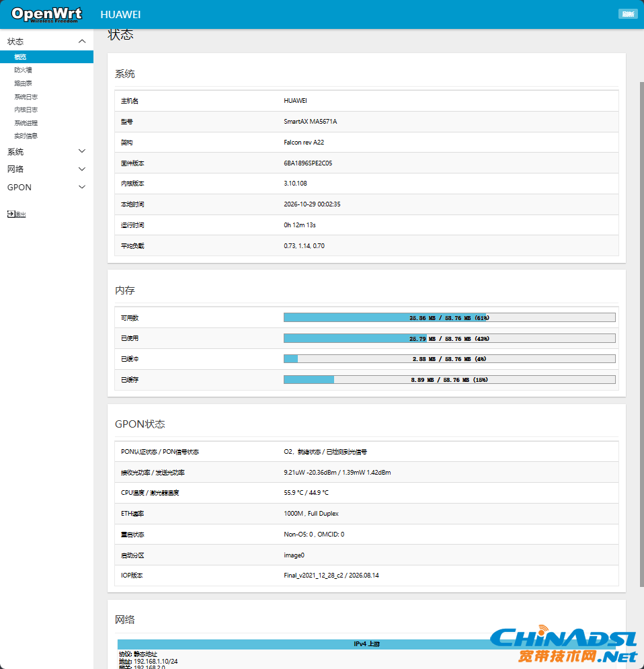Click the 可用数 memory progress bar
Screen dimensions: 644x669
click(x=450, y=317)
